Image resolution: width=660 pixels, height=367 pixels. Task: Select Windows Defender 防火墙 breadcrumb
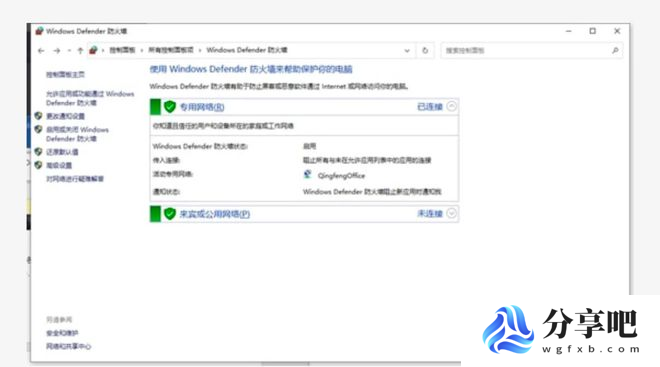[247, 50]
